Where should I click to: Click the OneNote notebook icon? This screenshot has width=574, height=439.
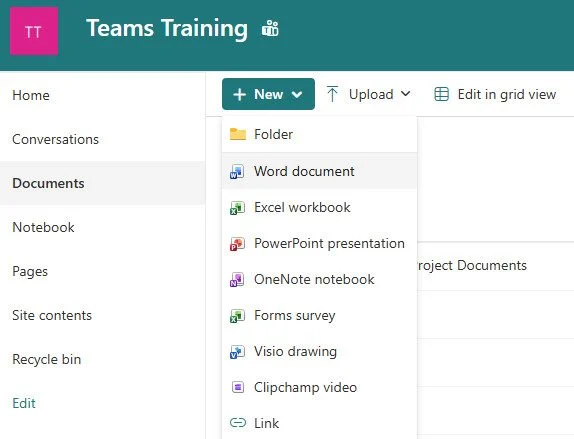click(x=237, y=279)
